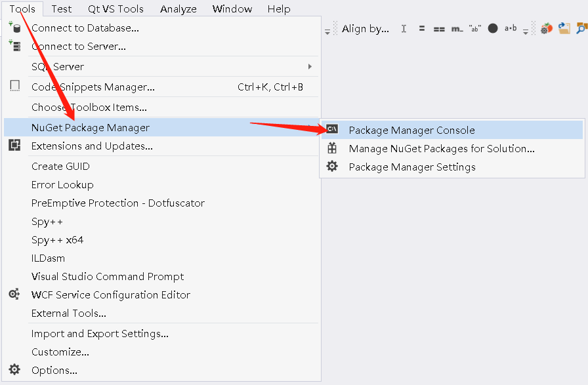The height and width of the screenshot is (385, 588).
Task: Open Code Snippets Manager via its icon
Action: pos(14,86)
